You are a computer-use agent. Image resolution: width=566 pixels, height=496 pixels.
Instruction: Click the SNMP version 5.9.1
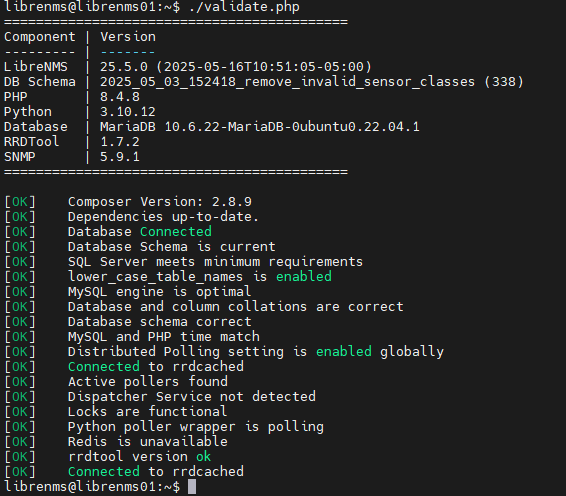pos(120,157)
